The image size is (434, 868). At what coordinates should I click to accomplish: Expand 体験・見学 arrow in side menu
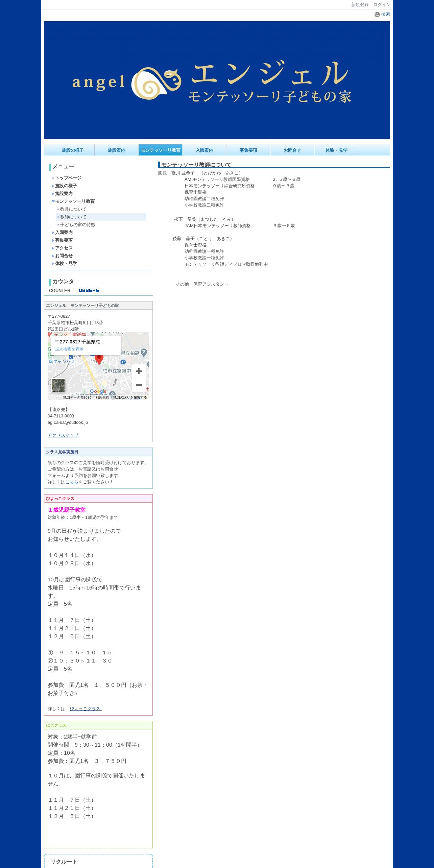tap(53, 264)
